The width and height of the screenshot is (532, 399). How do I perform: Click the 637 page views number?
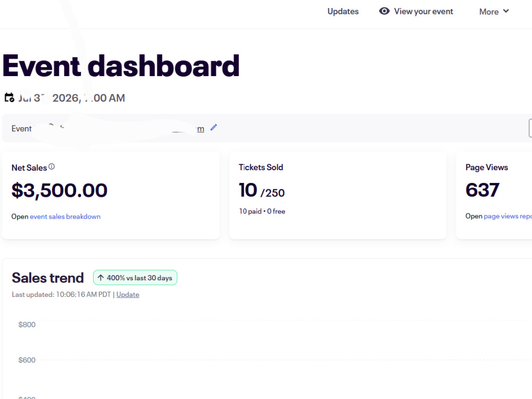(x=482, y=190)
